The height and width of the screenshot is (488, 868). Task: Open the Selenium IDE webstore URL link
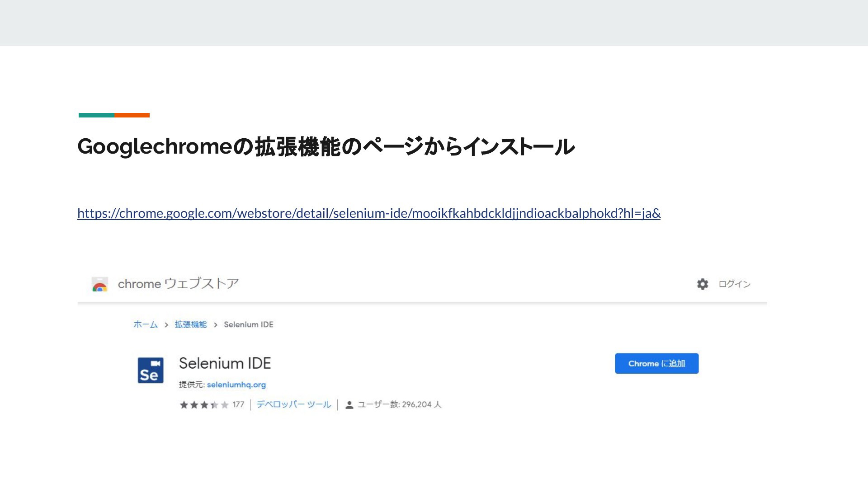[369, 213]
